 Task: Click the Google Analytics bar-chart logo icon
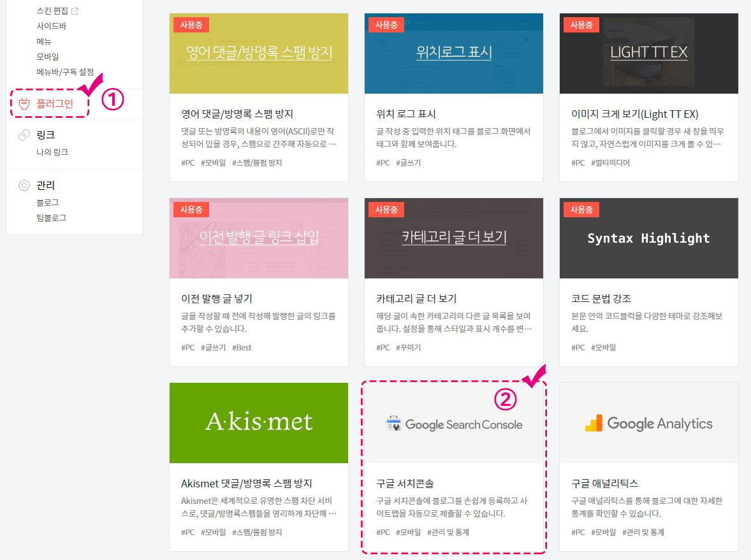click(x=594, y=423)
